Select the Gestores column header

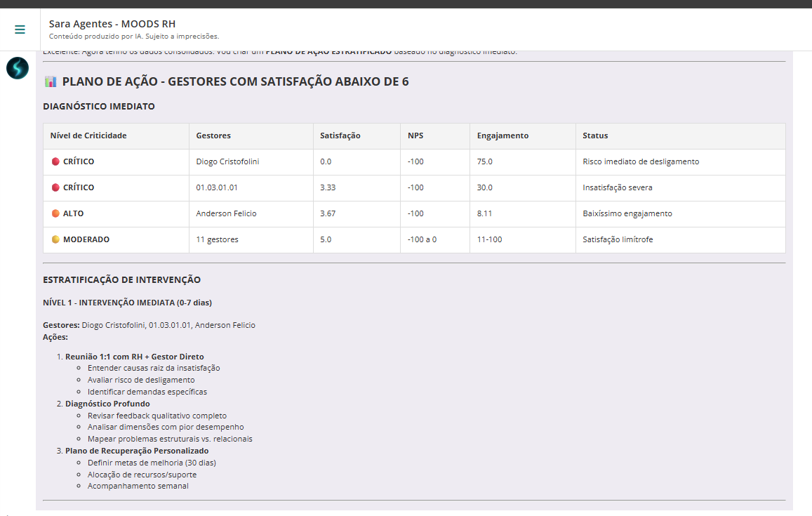click(213, 135)
